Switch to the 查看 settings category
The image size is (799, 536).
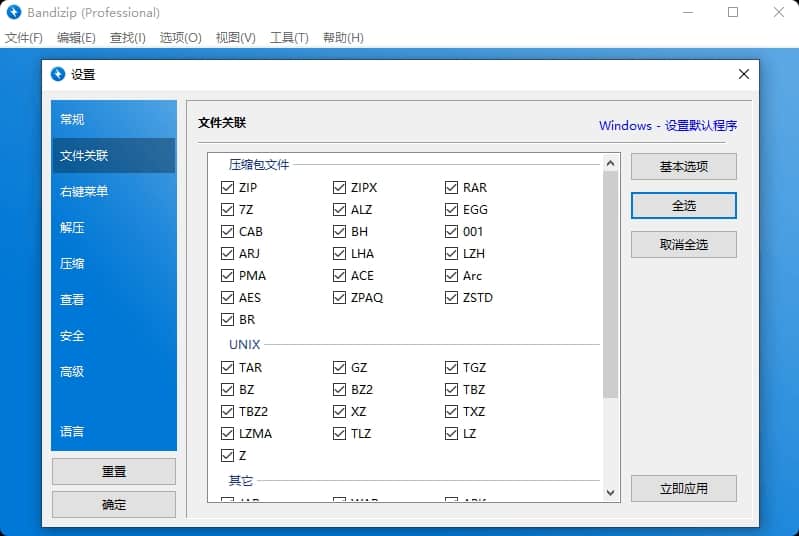tap(114, 300)
